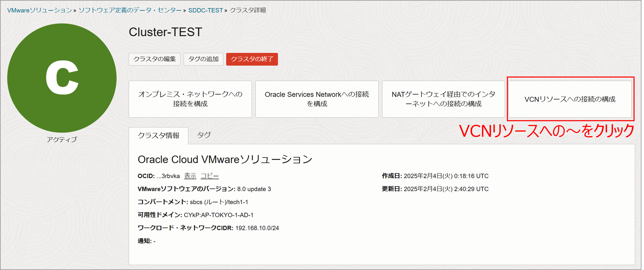The height and width of the screenshot is (270, 644).
Task: Click the タグの追加 button
Action: point(203,59)
